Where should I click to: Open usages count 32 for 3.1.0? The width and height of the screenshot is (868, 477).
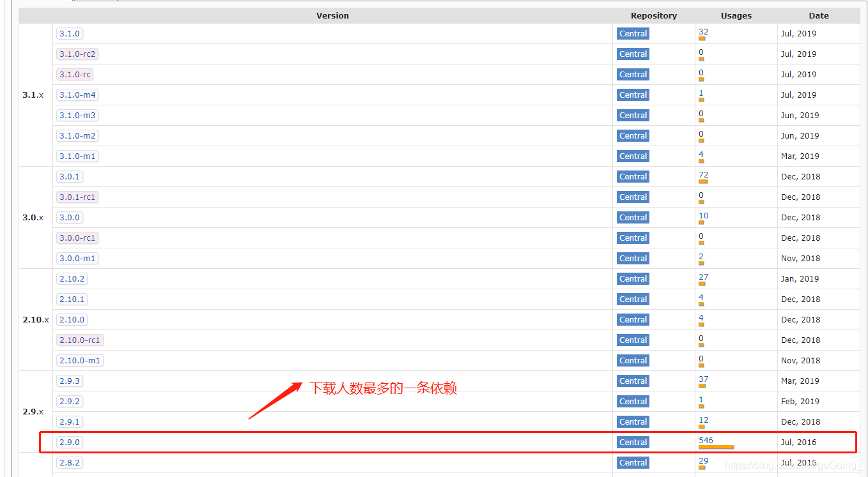pyautogui.click(x=703, y=32)
